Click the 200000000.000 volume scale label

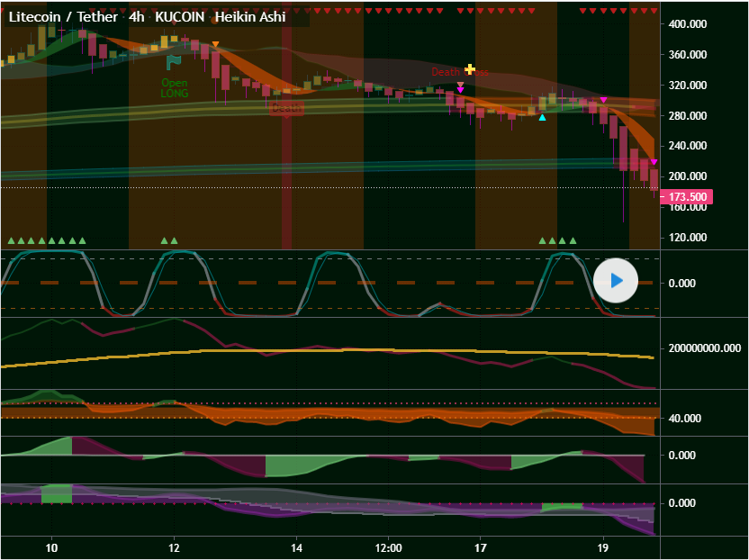click(704, 348)
